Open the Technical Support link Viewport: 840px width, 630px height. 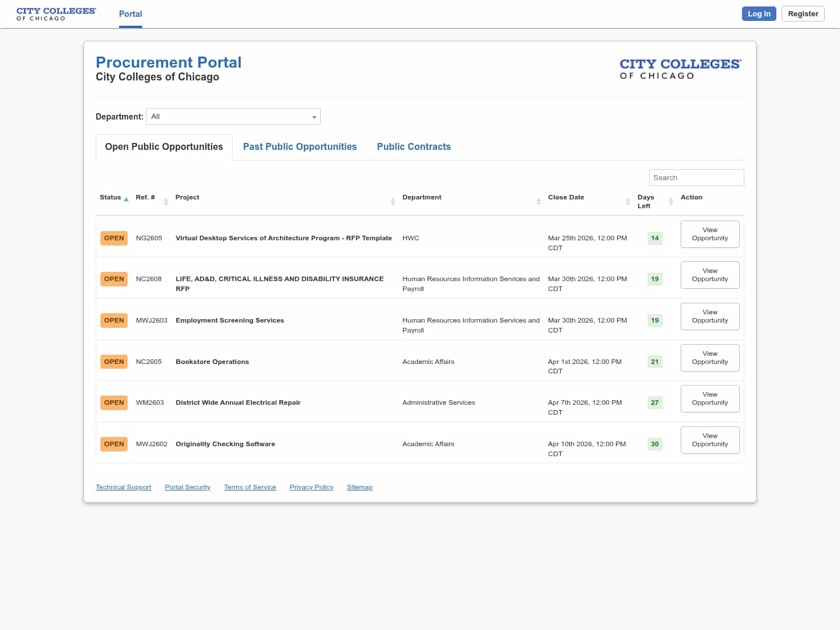coord(123,487)
